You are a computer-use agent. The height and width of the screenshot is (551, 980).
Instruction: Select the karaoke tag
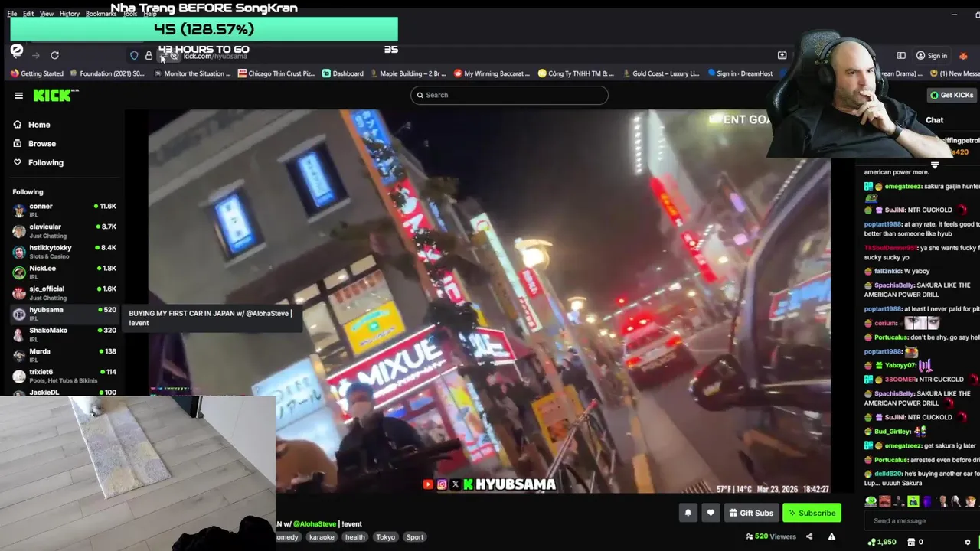click(x=322, y=537)
